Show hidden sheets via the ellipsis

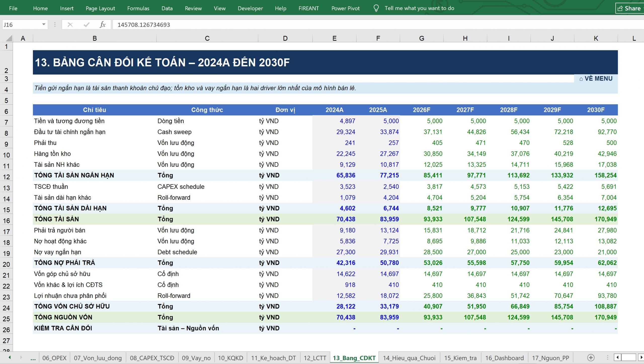pos(33,358)
